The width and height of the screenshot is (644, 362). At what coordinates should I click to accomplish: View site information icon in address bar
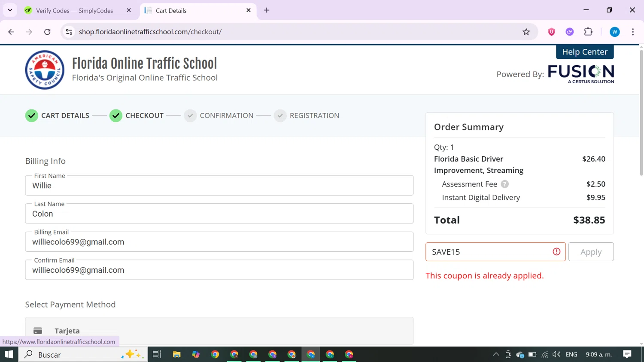(69, 32)
